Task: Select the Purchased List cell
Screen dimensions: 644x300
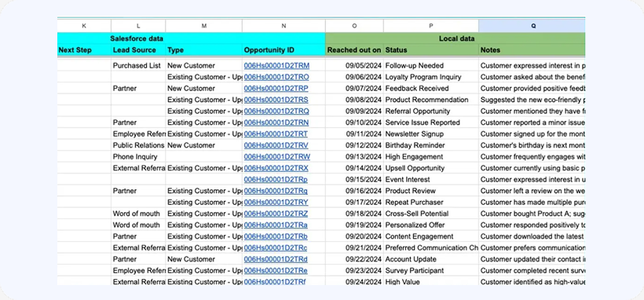Action: pos(138,65)
